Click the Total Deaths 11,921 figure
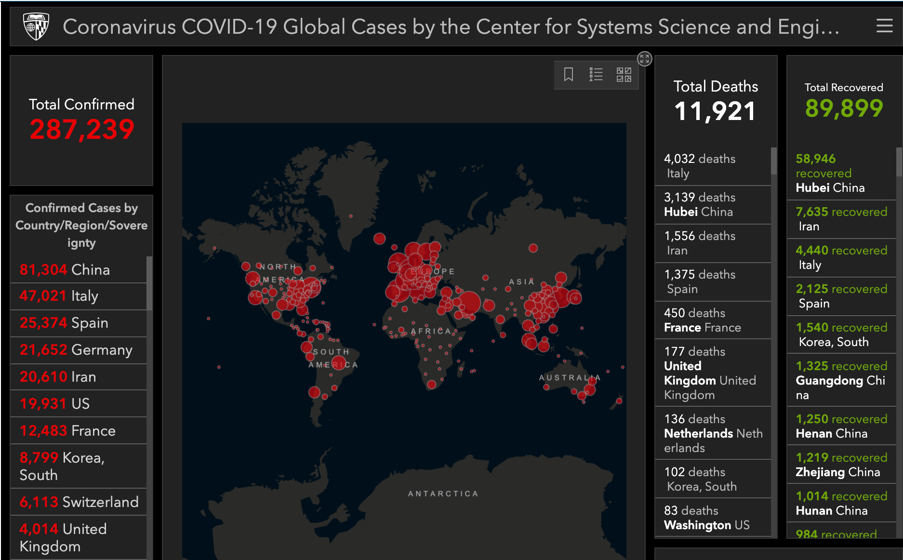The image size is (903, 560). (x=715, y=111)
